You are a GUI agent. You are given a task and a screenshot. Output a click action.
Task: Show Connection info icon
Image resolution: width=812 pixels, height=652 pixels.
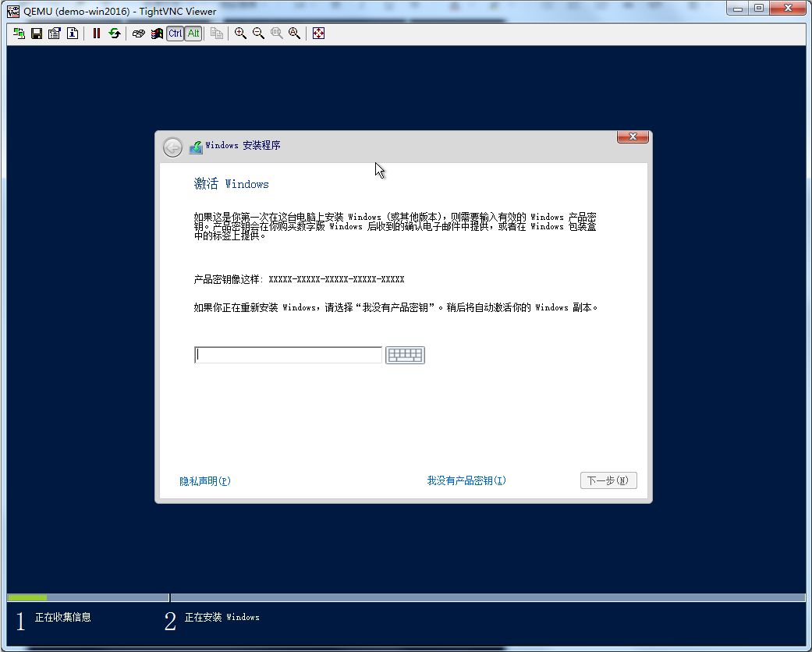pyautogui.click(x=73, y=34)
